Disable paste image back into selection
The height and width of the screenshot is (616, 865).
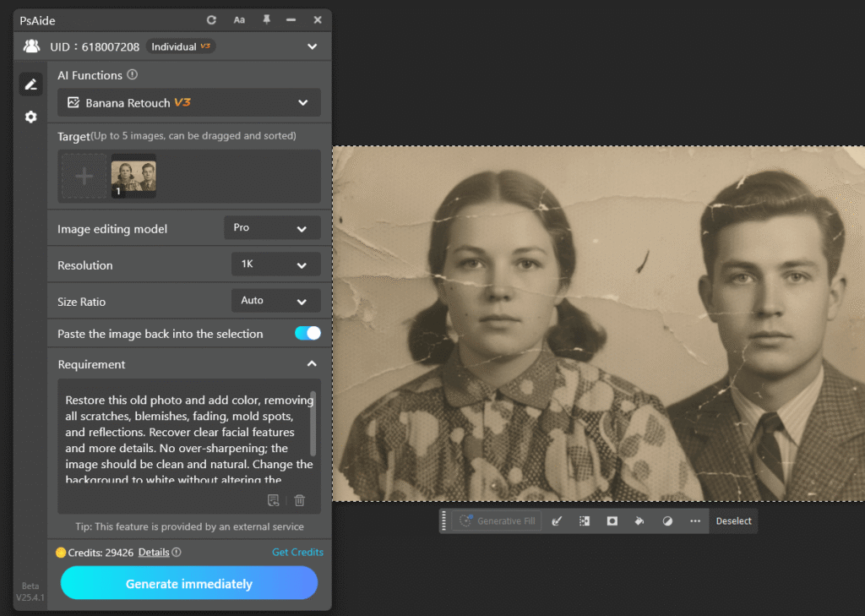point(307,333)
